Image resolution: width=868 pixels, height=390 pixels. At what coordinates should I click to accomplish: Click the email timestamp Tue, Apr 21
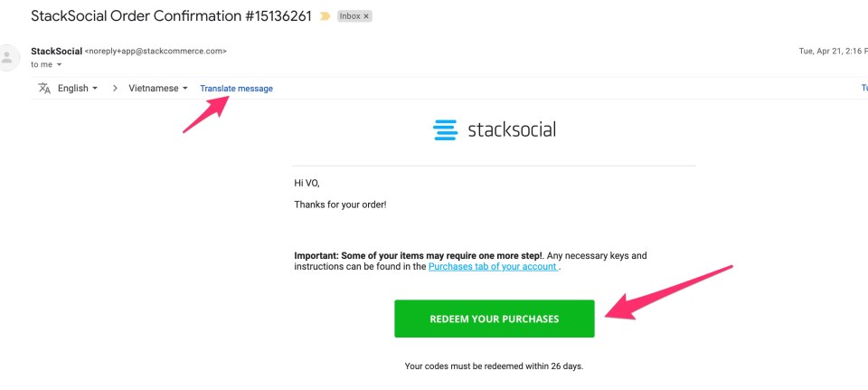coord(832,51)
